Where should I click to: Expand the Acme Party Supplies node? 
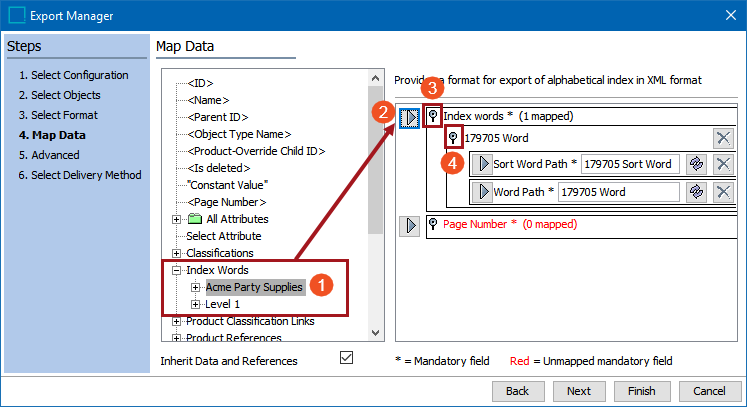coord(196,287)
